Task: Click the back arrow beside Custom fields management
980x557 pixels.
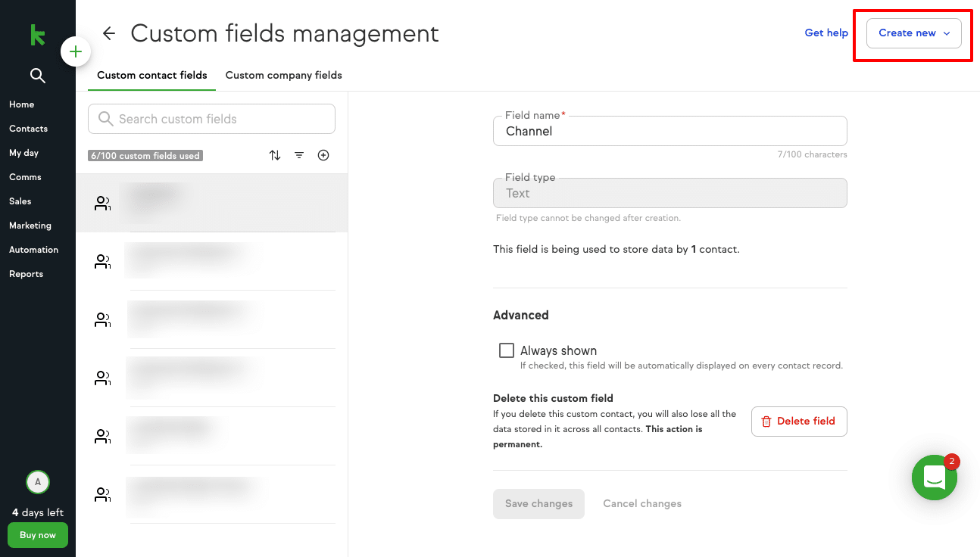Action: pos(108,33)
